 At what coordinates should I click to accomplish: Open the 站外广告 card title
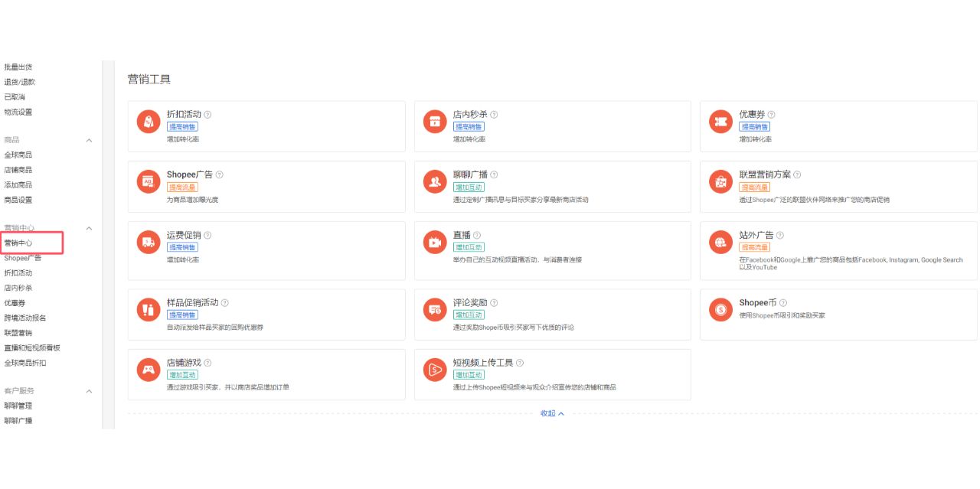pyautogui.click(x=756, y=236)
